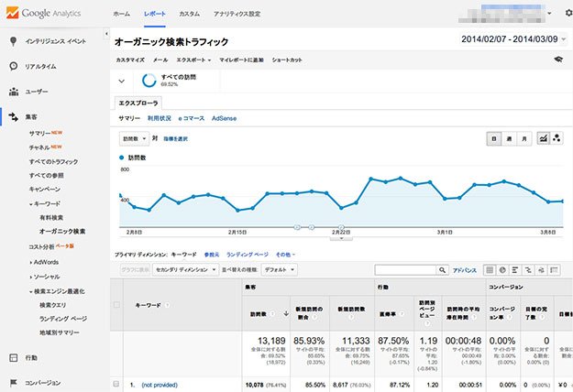Switch to the 利用状況 sub-tab
Image resolution: width=573 pixels, height=392 pixels.
(x=160, y=118)
